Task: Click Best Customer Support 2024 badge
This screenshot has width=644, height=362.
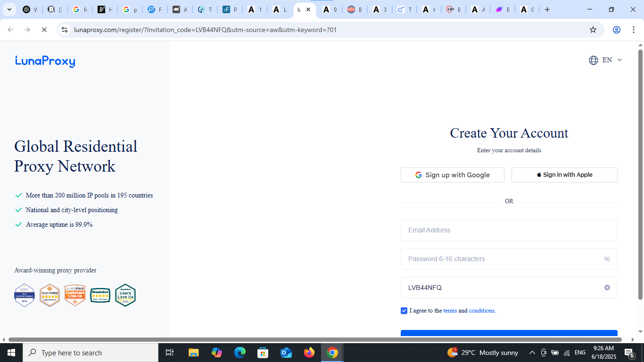Action: 25,295
